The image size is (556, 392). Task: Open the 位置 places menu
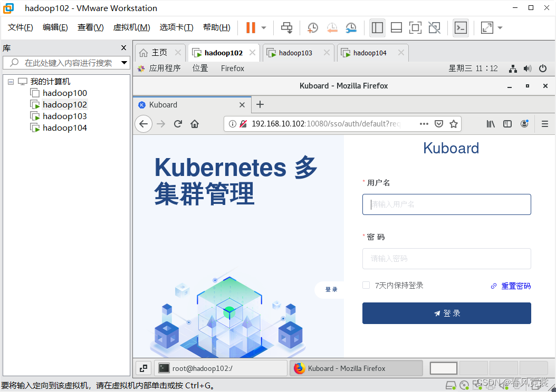click(x=200, y=68)
